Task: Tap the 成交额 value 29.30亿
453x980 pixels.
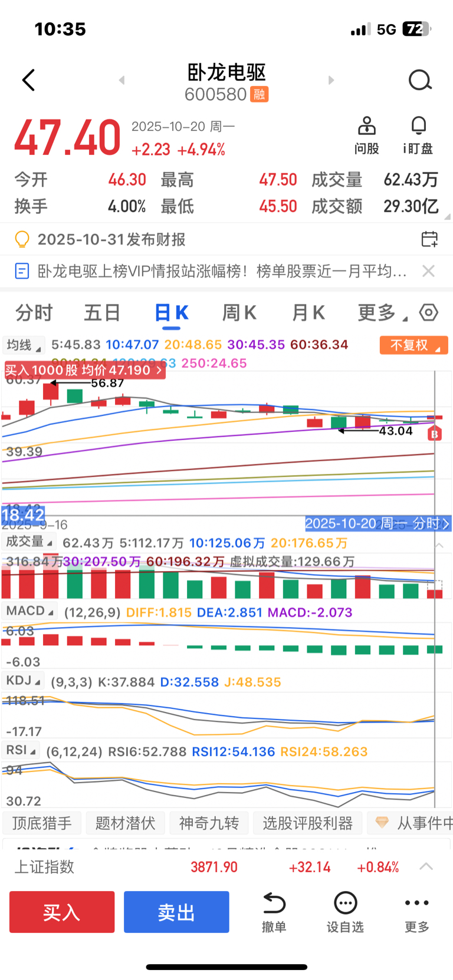Action: [x=411, y=206]
